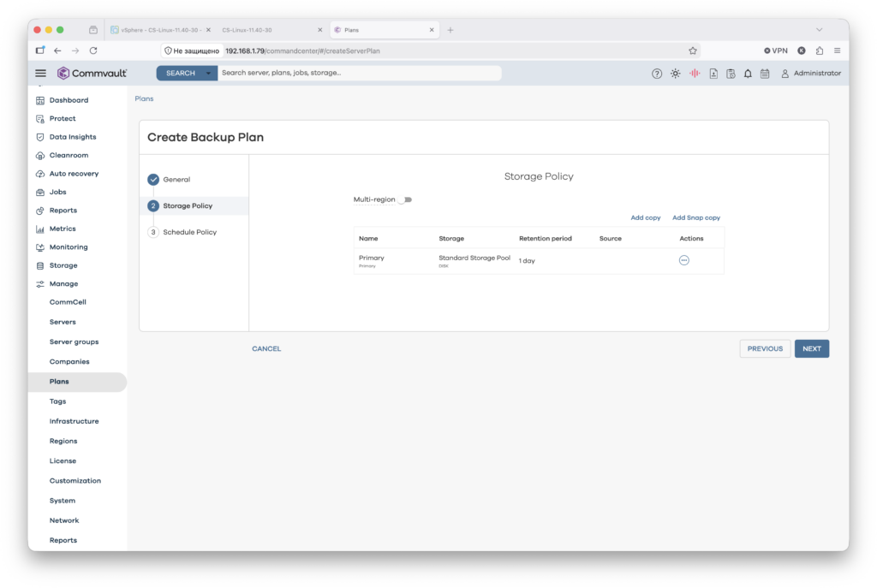The width and height of the screenshot is (877, 588).
Task: Bookmark page with star icon
Action: (x=692, y=50)
